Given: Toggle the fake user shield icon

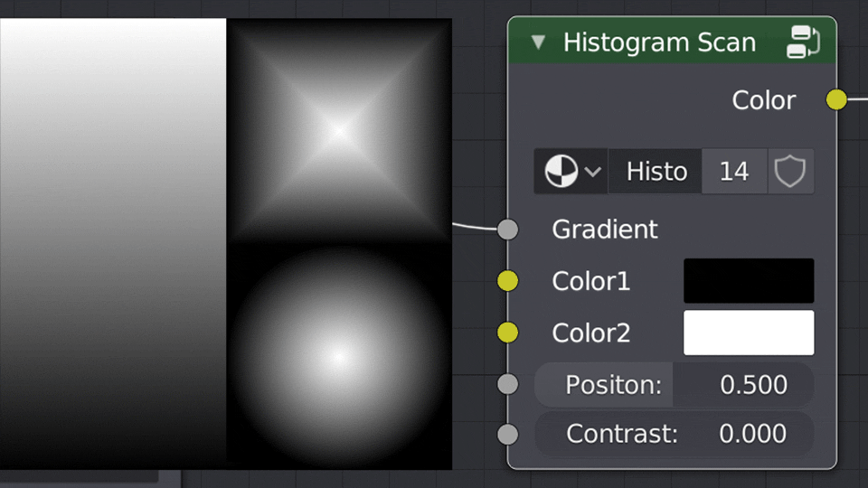Looking at the screenshot, I should point(790,172).
